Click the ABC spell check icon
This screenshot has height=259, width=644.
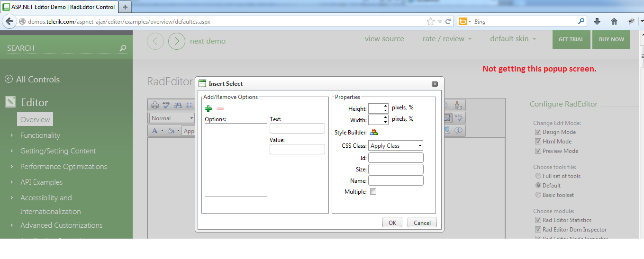166,105
